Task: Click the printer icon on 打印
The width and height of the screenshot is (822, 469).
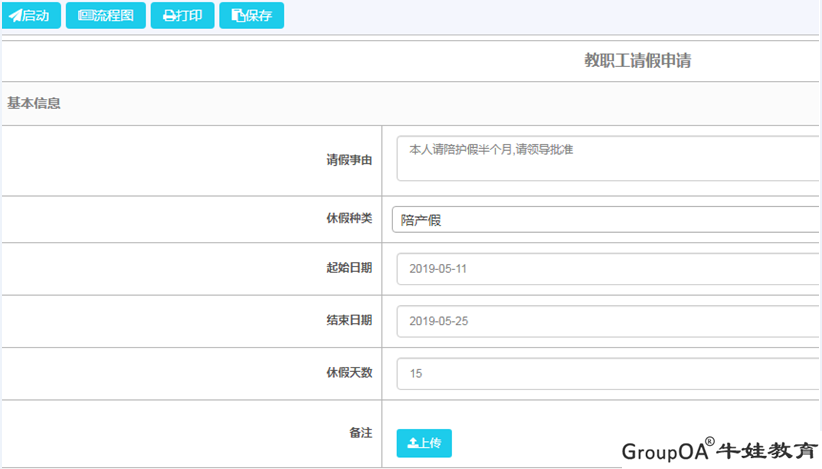Action: pyautogui.click(x=169, y=16)
